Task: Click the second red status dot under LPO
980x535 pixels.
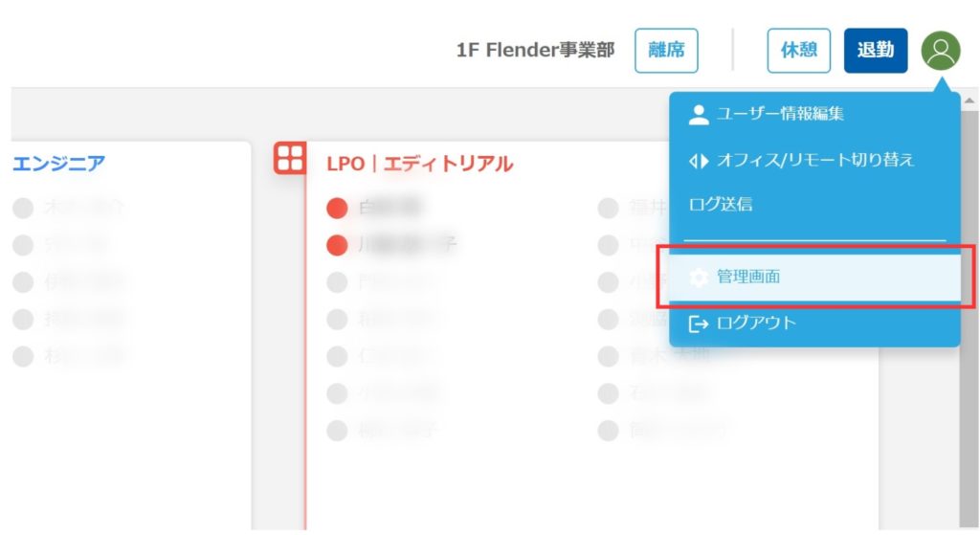Action: point(337,246)
